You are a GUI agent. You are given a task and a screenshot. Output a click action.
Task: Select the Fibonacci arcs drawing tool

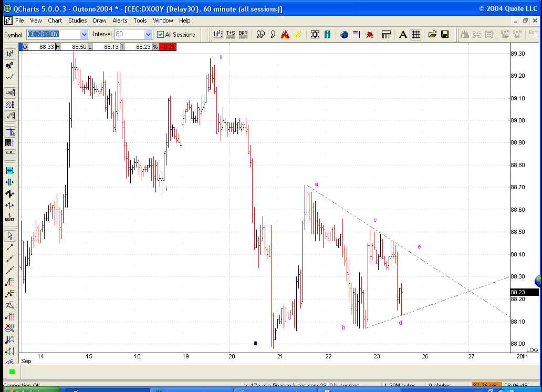(x=9, y=328)
